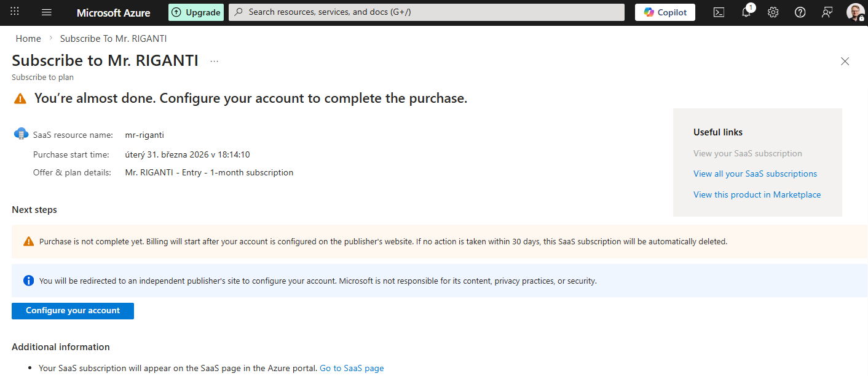Click the Microsoft Azure logo text
Screen dimensions: 868x376
[x=114, y=12]
